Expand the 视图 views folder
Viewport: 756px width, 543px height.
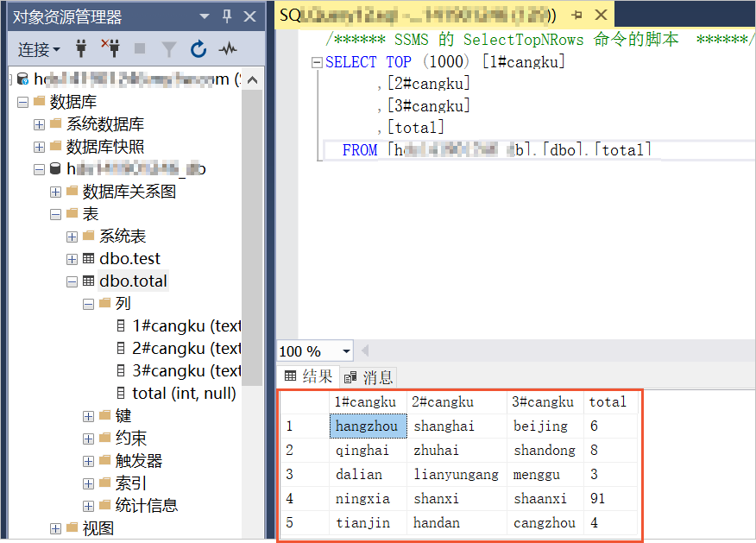pos(55,528)
